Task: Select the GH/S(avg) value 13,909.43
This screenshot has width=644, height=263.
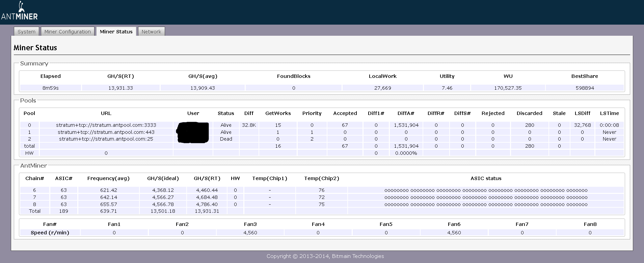Action: tap(203, 88)
